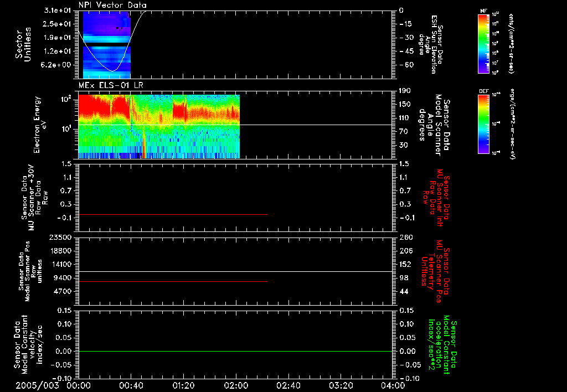Select the 'MU Scanner +30V Raw Data' axis label

click(35, 198)
